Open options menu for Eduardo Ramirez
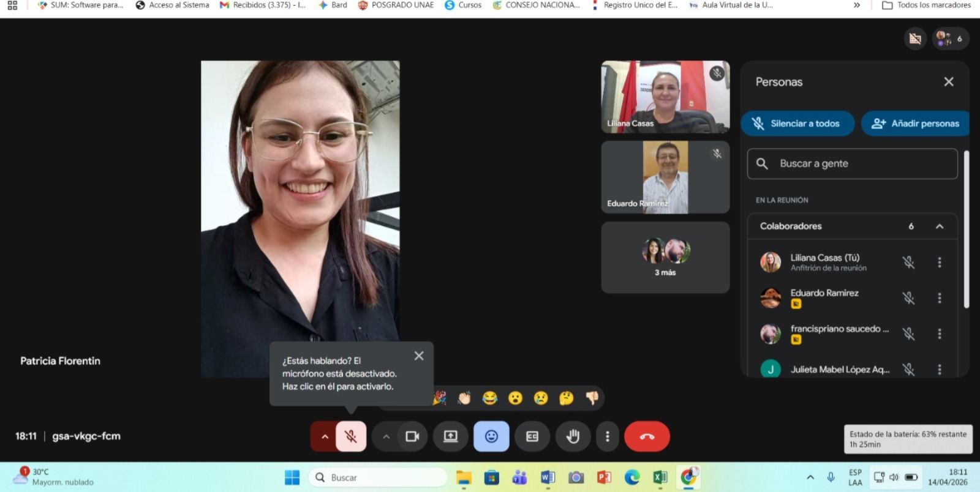This screenshot has height=492, width=980. 939,298
